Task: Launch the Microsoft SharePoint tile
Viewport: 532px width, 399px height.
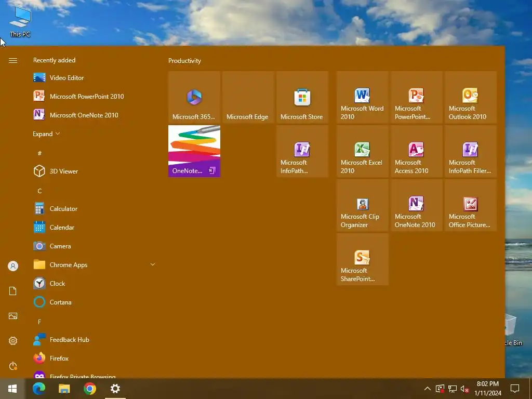Action: 362,259
